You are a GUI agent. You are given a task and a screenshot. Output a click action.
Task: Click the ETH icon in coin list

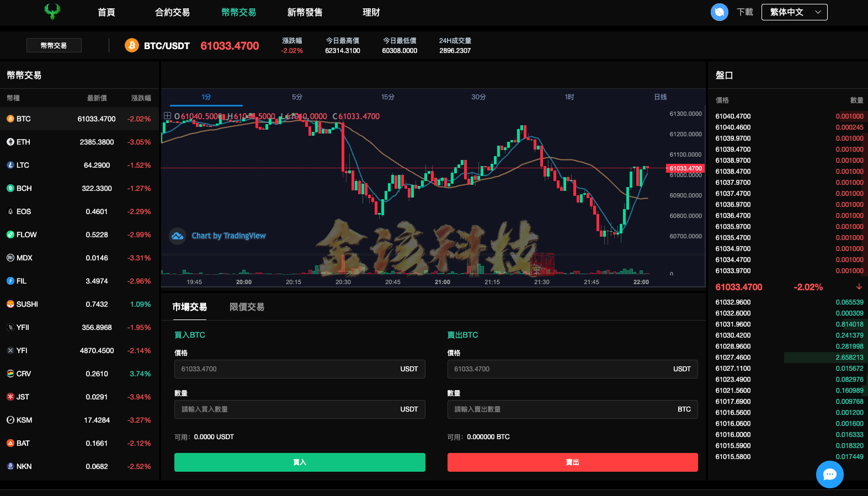(x=10, y=142)
